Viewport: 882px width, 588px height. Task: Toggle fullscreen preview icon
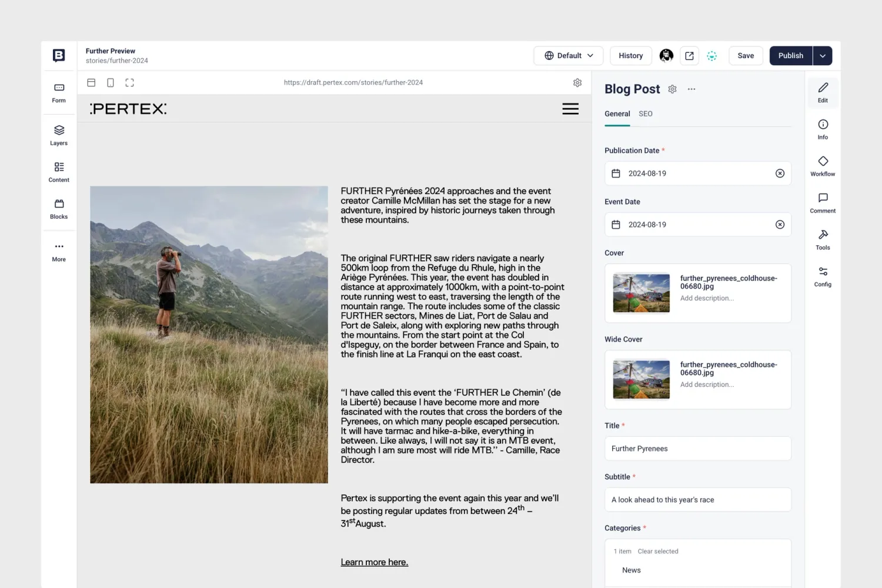coord(129,83)
